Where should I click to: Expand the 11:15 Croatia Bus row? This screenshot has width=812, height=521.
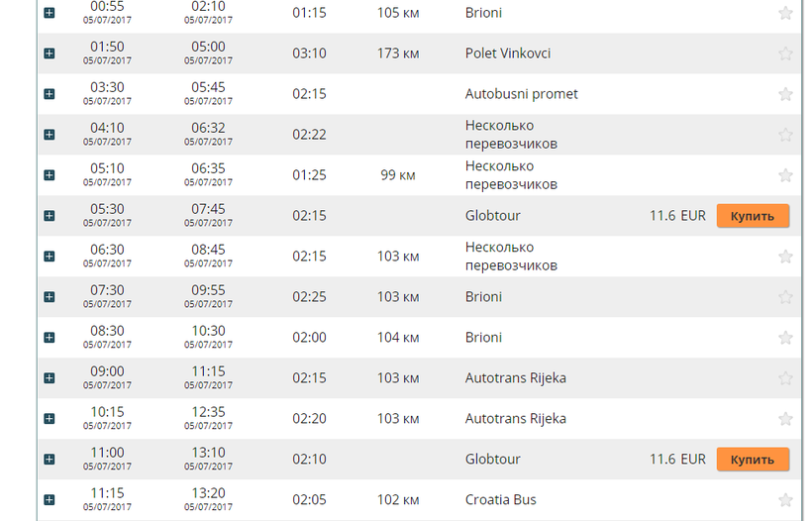(x=50, y=500)
